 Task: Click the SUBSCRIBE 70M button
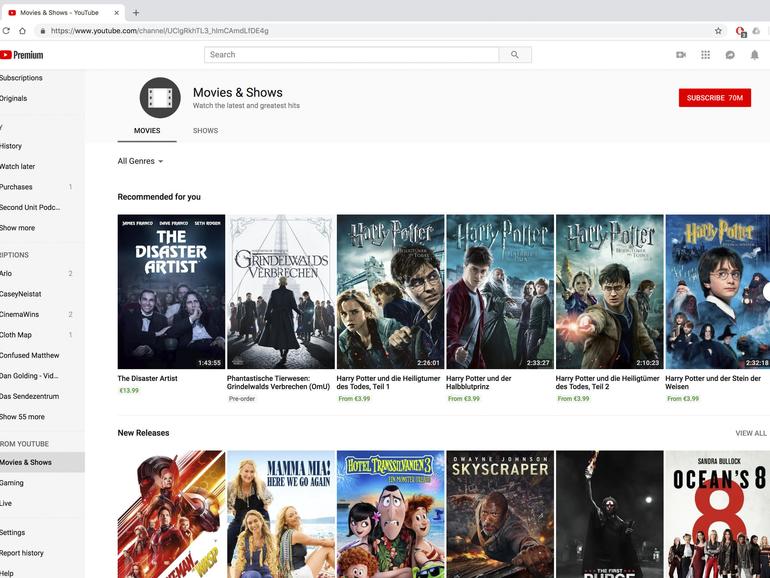point(715,98)
